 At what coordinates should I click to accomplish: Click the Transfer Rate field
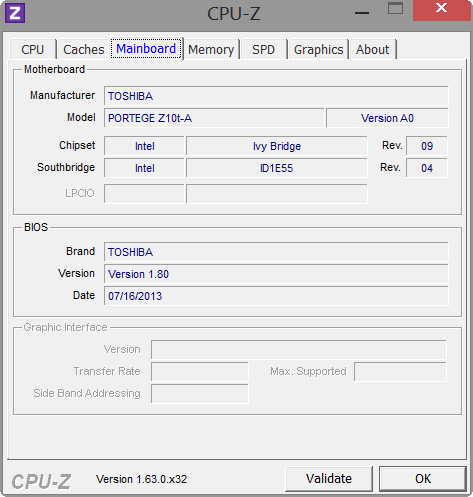click(200, 371)
